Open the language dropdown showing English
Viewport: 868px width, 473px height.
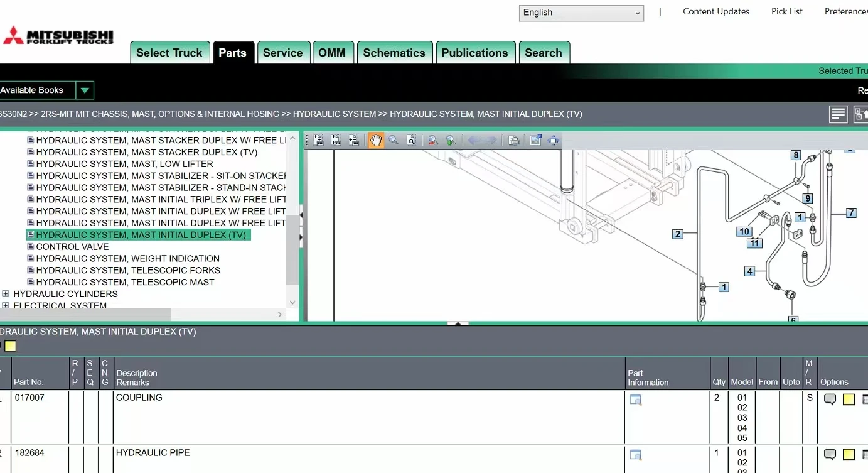[581, 13]
